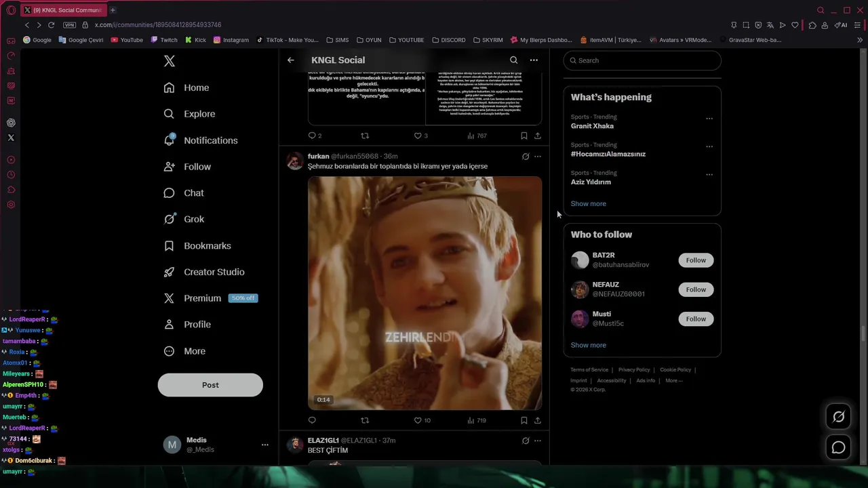This screenshot has height=488, width=868.
Task: Open Chat in the sidebar
Action: tap(184, 193)
